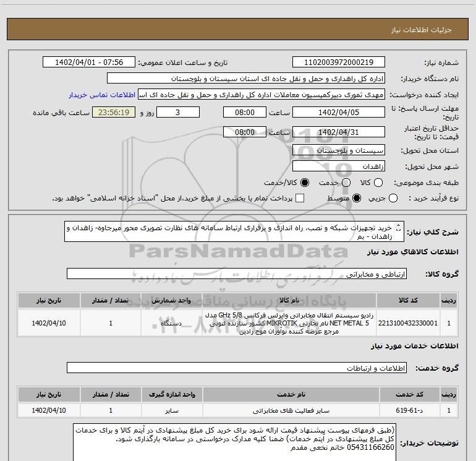Image resolution: width=476 pixels, height=461 pixels.
Task: Click the service row date 1402/04/10
Action: 49,410
